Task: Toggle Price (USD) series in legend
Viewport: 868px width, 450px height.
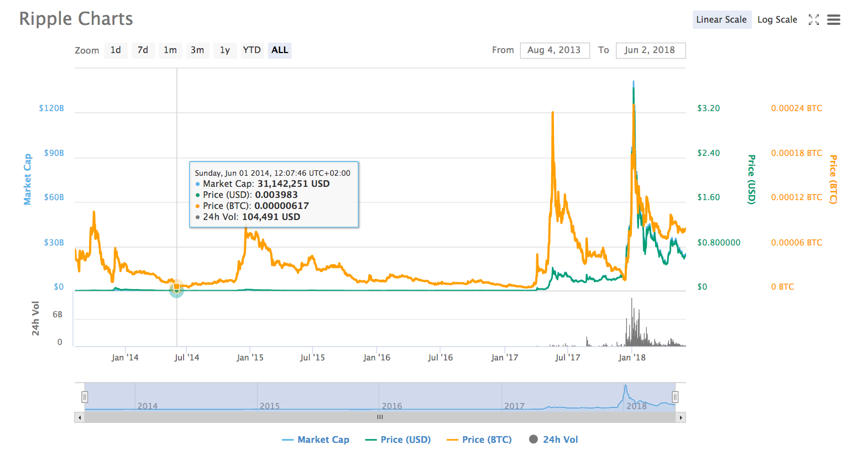Action: 398,440
